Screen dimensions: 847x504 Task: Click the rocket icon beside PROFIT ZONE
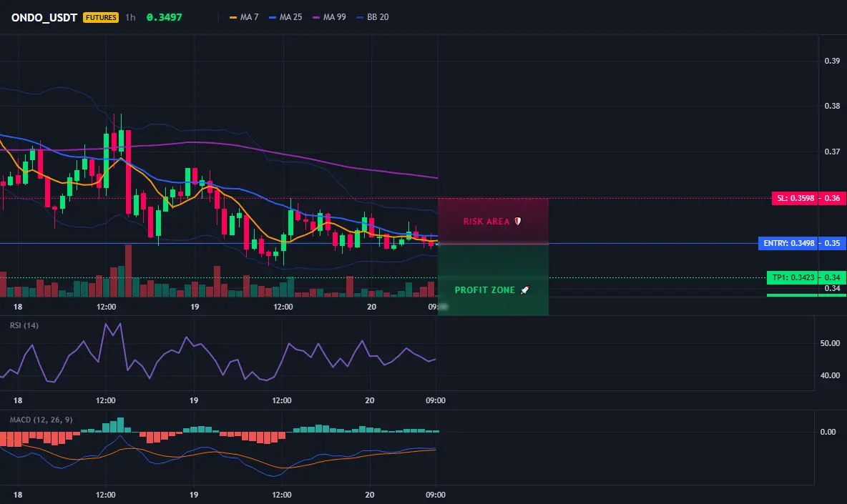point(524,290)
